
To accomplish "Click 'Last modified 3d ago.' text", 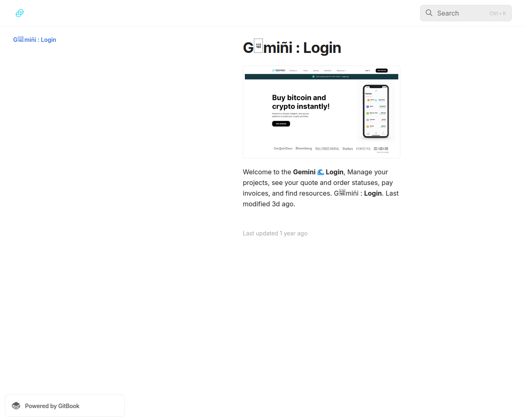I will click(321, 199).
